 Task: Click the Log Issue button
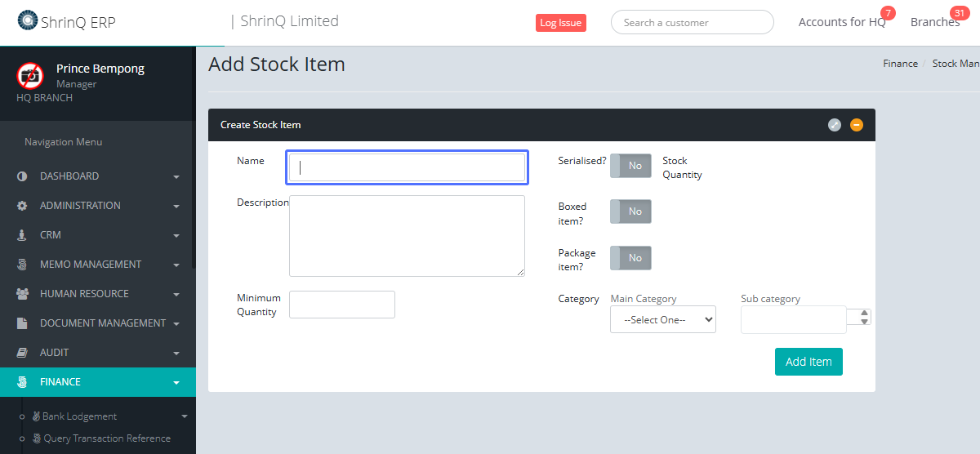click(x=560, y=23)
